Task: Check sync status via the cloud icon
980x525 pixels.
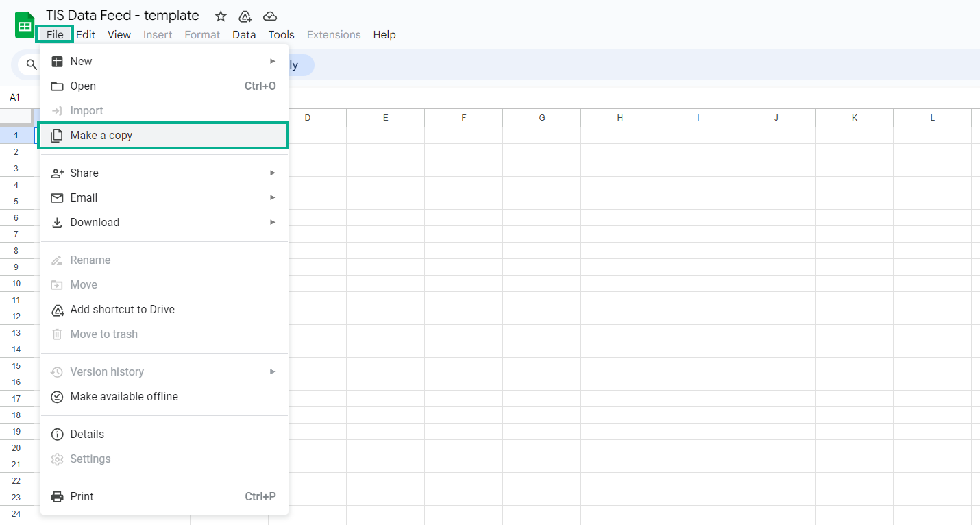Action: click(x=269, y=16)
